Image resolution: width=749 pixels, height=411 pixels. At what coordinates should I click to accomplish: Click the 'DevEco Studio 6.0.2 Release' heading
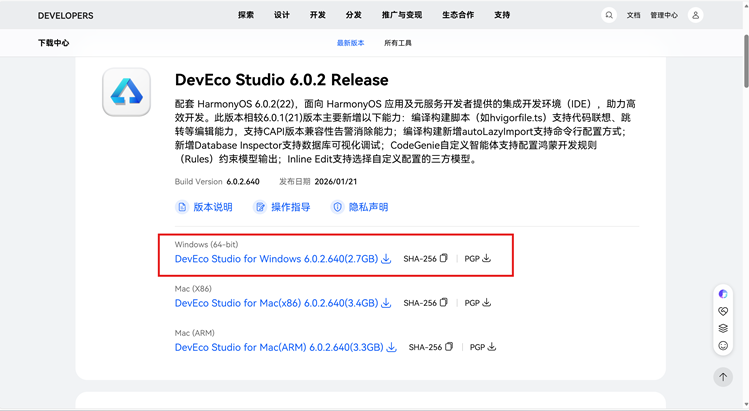point(281,80)
